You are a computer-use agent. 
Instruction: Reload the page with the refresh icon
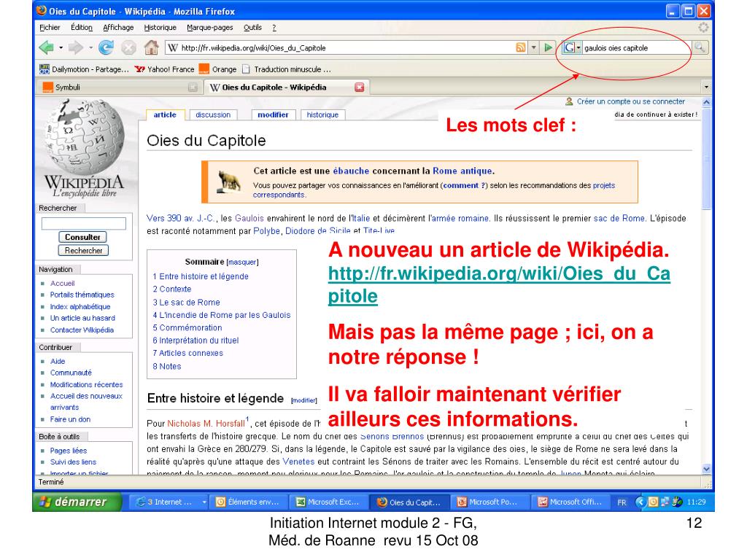(106, 47)
